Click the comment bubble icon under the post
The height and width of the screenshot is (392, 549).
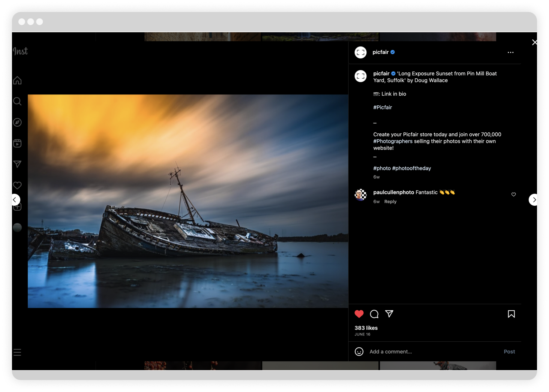tap(374, 314)
